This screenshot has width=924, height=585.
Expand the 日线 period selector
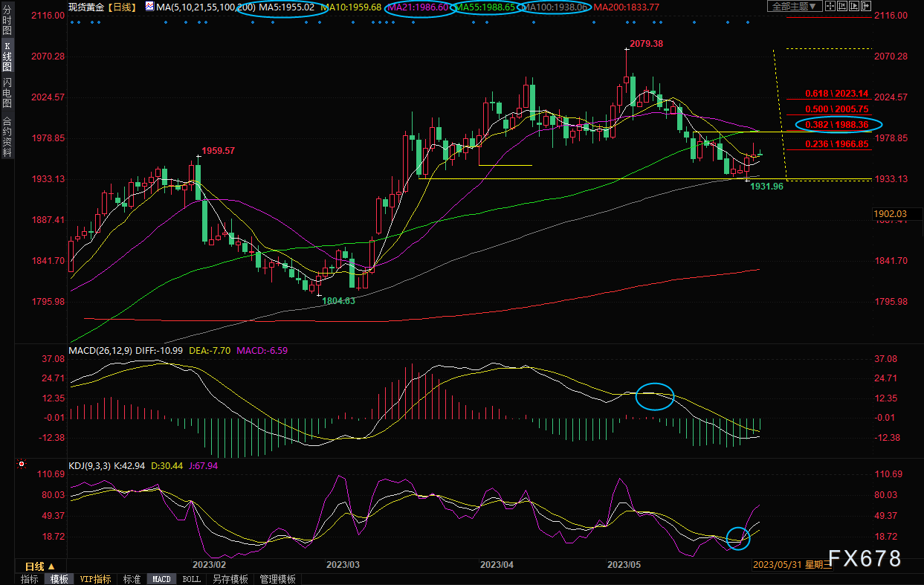[x=40, y=566]
